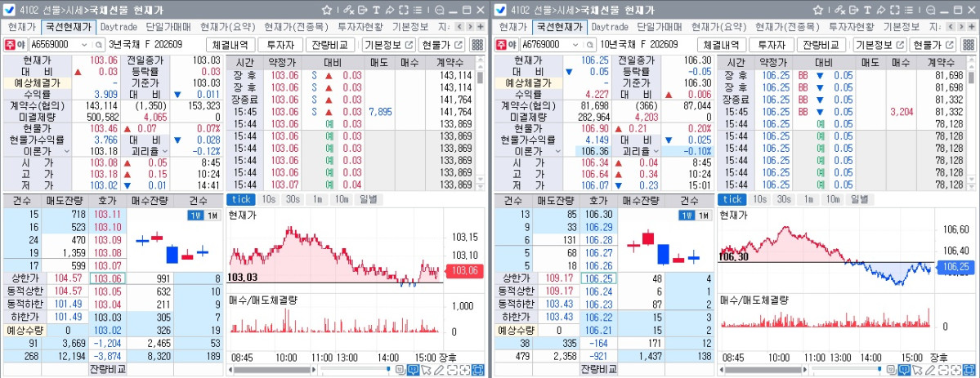Click zoom-in icon under left window chart
This screenshot has width=980, height=378.
pos(465,370)
